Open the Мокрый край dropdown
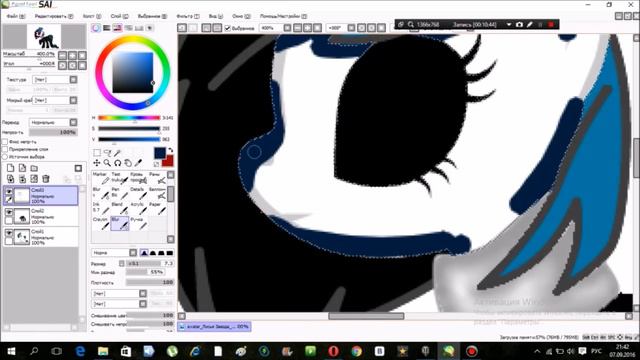Screen dimensions: 640x360 pos(55,100)
